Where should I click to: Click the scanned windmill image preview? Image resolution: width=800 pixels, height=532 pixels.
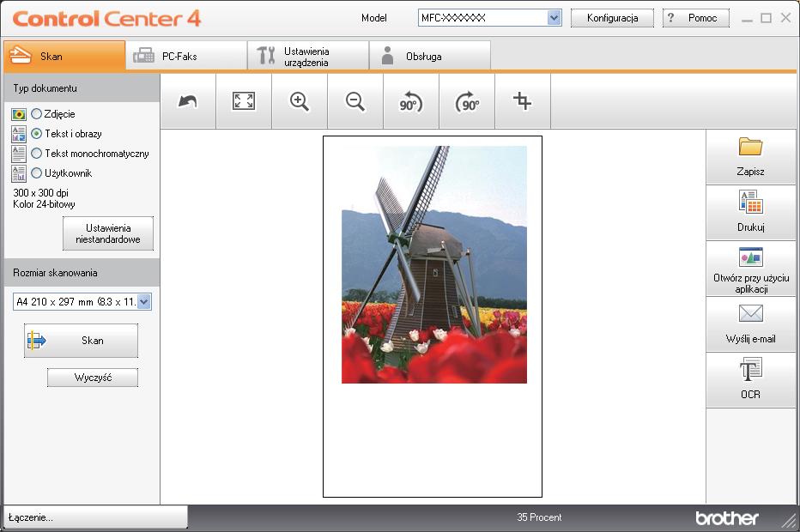coord(434,265)
